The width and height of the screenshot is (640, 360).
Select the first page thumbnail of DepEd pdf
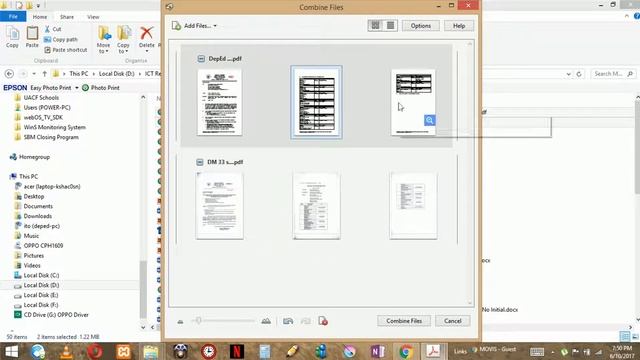(x=220, y=102)
